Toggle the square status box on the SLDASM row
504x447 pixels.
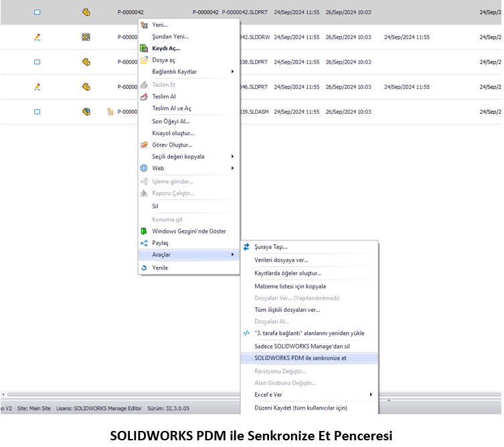pos(37,112)
